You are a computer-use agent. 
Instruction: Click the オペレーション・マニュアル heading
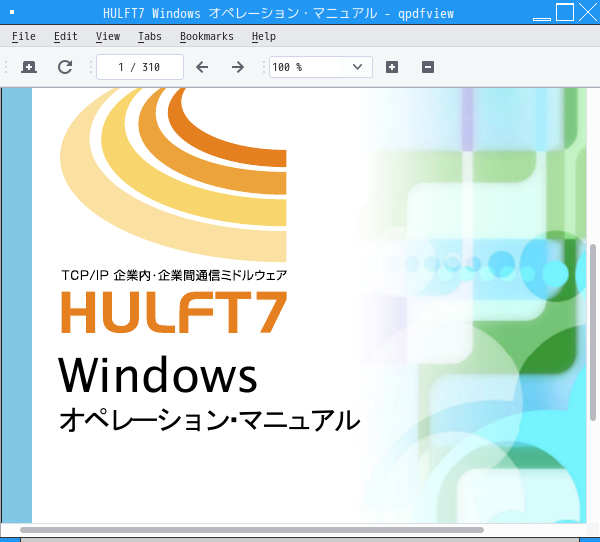pos(210,420)
